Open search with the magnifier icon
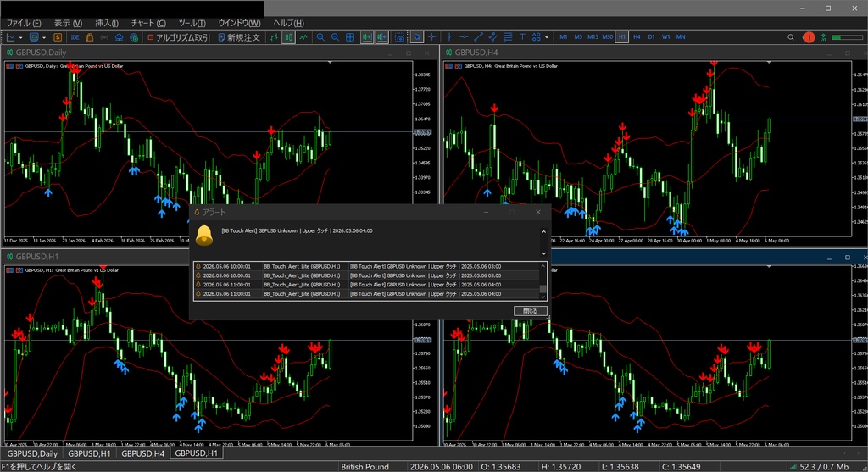The height and width of the screenshot is (472, 868). [x=791, y=37]
